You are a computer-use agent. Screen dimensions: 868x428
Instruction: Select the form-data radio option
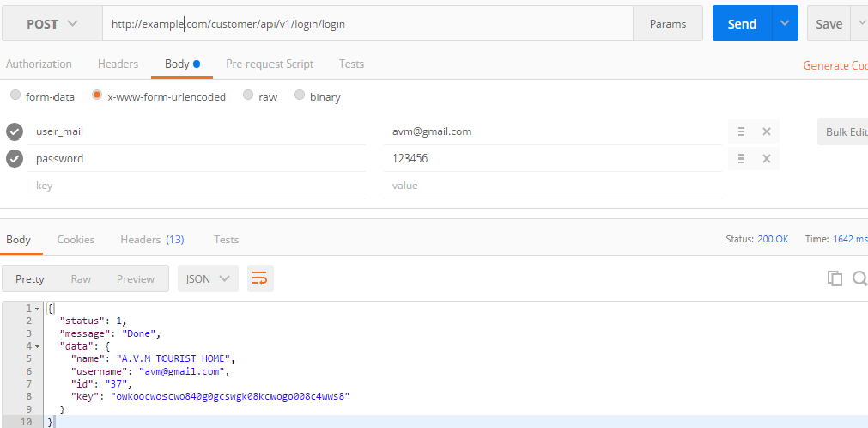point(15,96)
